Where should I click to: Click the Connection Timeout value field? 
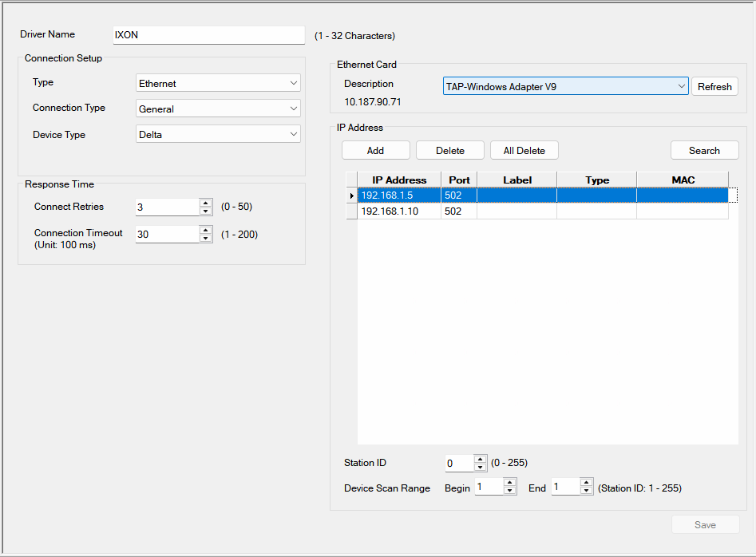pos(168,234)
